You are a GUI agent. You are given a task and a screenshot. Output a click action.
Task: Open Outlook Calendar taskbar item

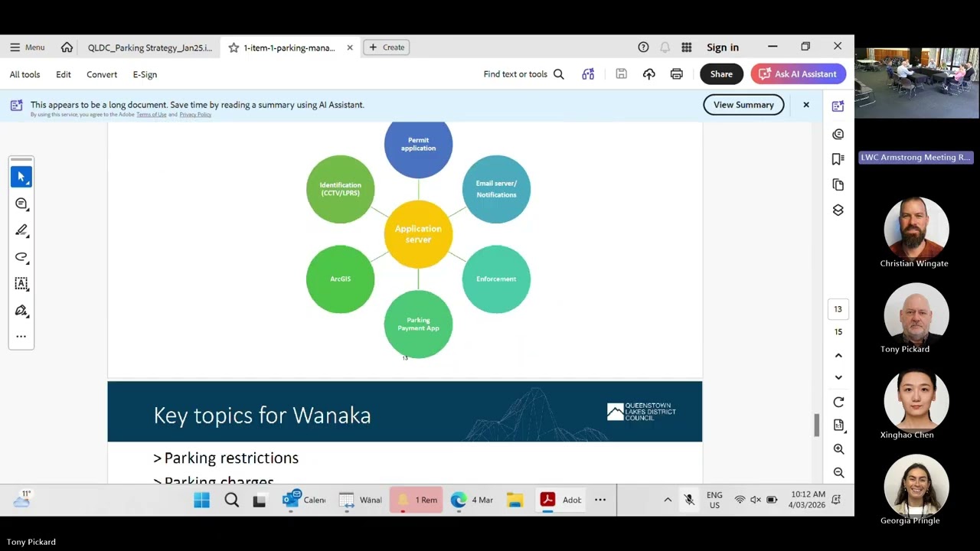point(305,500)
